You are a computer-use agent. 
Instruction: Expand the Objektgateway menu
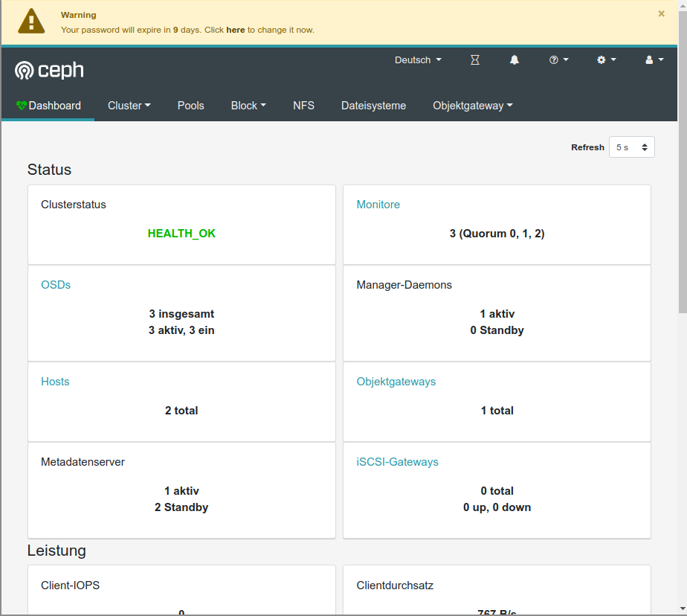coord(473,106)
